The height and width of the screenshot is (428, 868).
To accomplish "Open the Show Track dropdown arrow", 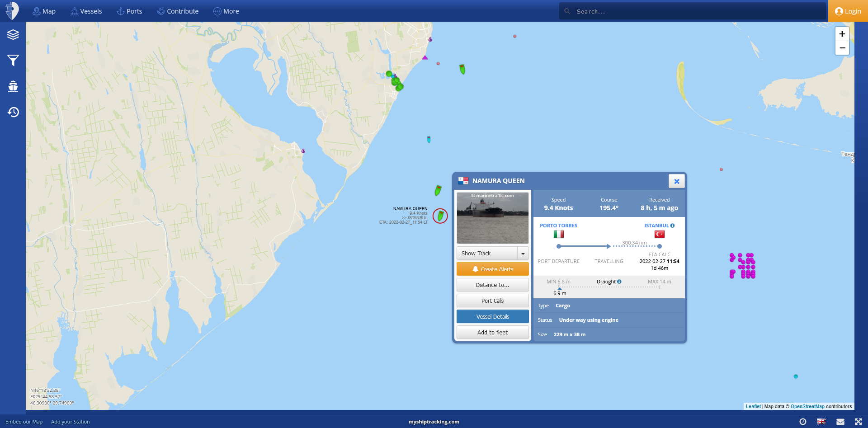I will 523,254.
